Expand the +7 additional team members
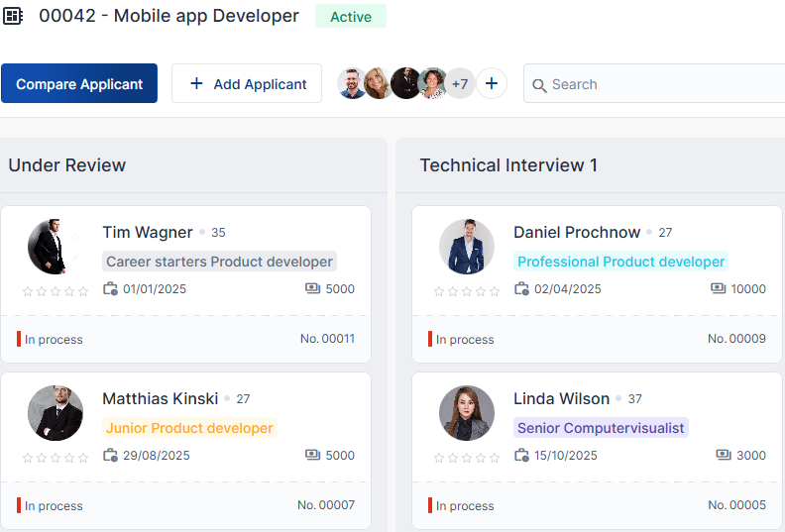 (x=460, y=84)
